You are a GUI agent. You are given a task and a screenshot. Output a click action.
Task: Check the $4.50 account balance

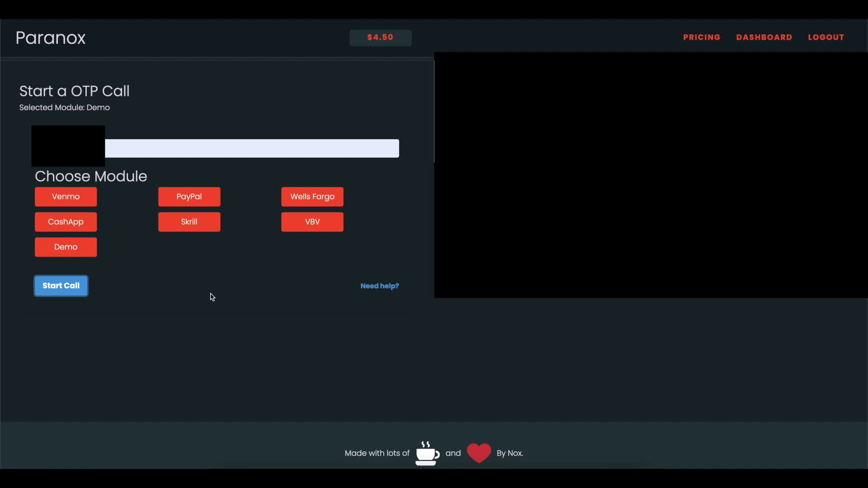(x=380, y=38)
